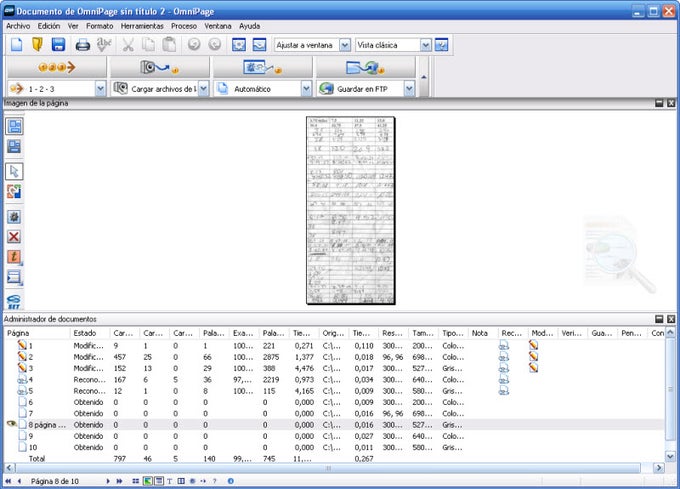Select the '8 página ...' row

click(x=334, y=425)
